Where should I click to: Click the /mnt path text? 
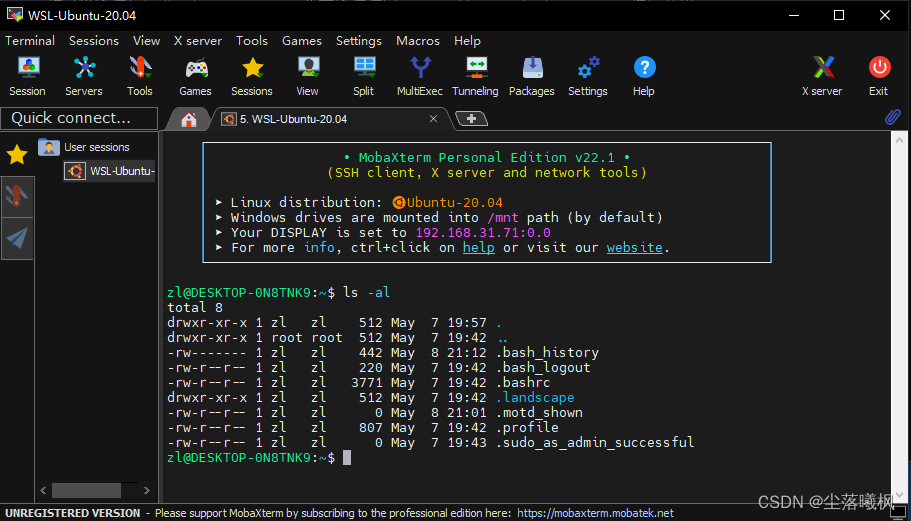click(503, 217)
